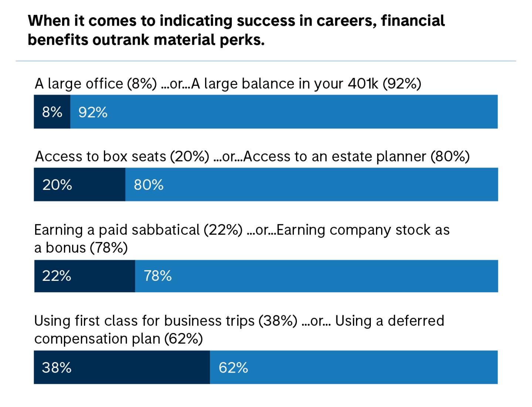Click the "Using first class" question label
This screenshot has width=532, height=407.
pos(239,329)
